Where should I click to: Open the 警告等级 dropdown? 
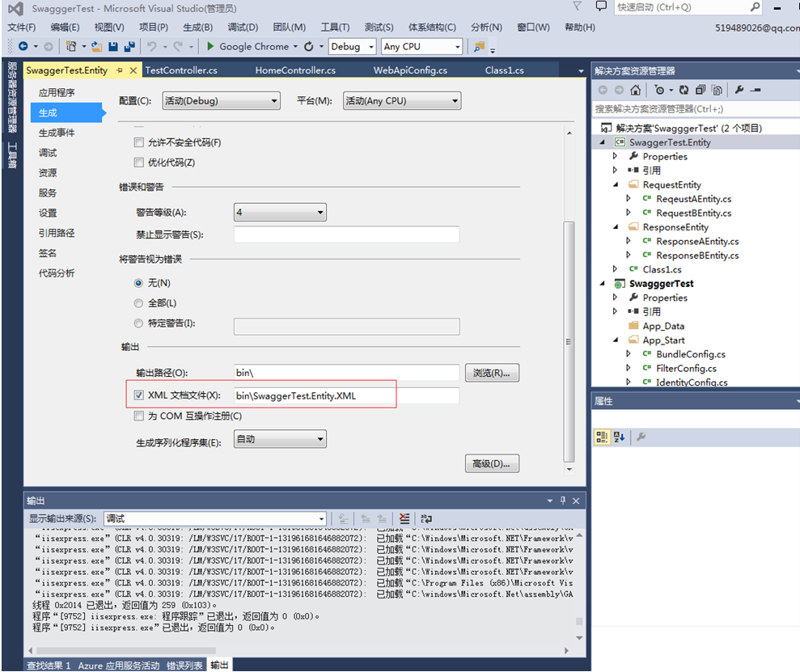[280, 212]
